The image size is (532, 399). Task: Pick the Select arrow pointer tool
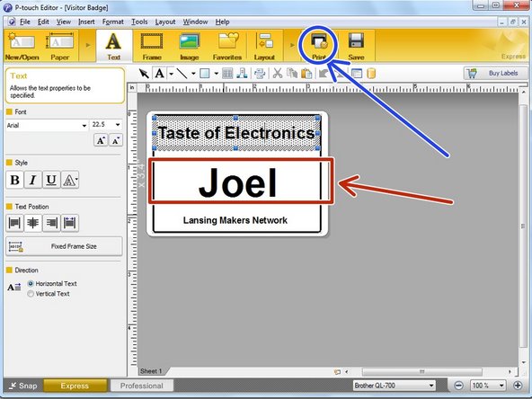(x=144, y=74)
